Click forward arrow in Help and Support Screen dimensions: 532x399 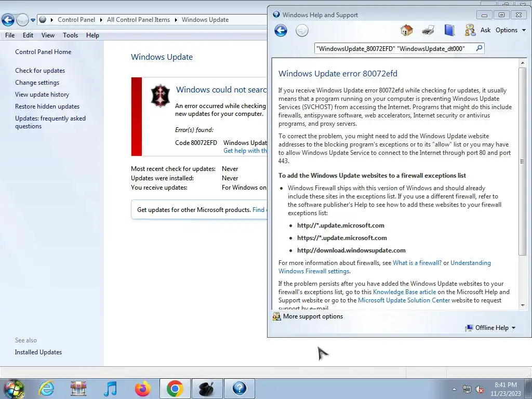(x=302, y=31)
